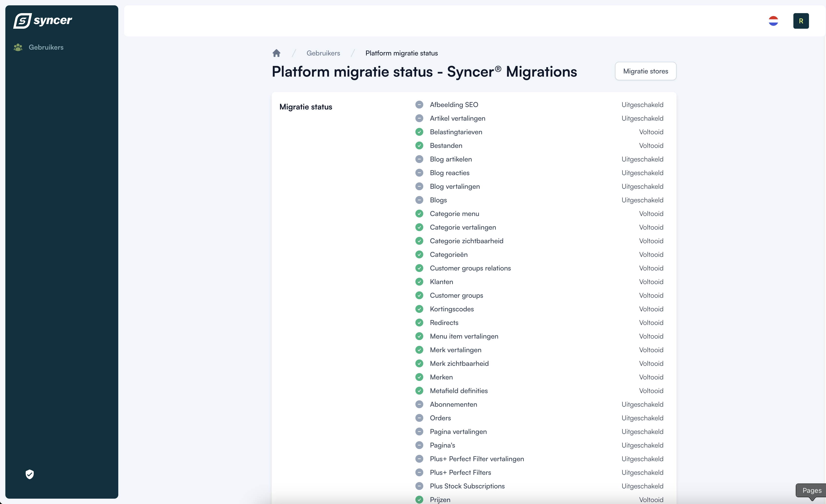
Task: Click disabled icon next to Artikel vertalingen
Action: pyautogui.click(x=419, y=118)
